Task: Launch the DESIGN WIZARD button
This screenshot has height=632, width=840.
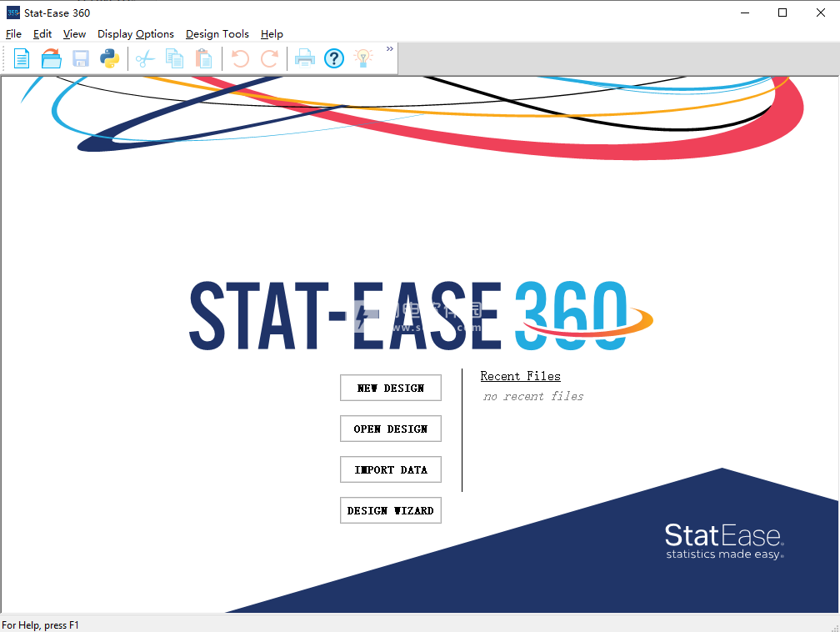Action: point(391,510)
